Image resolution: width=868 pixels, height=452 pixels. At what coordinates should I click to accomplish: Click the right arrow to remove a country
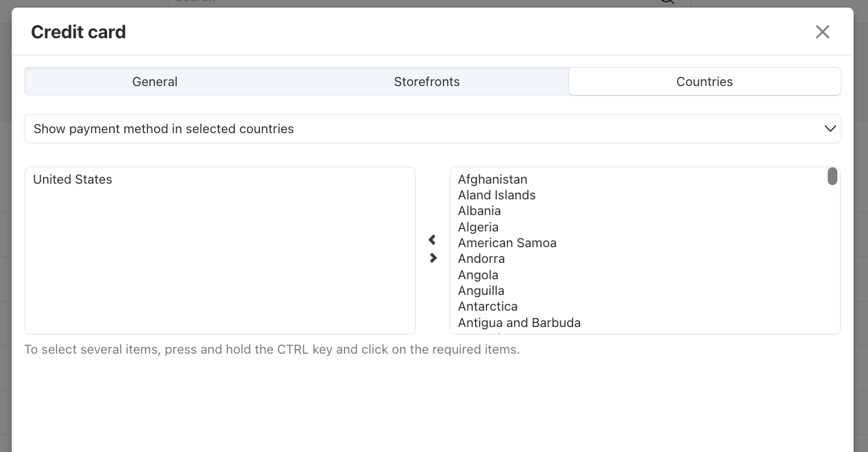pyautogui.click(x=433, y=257)
